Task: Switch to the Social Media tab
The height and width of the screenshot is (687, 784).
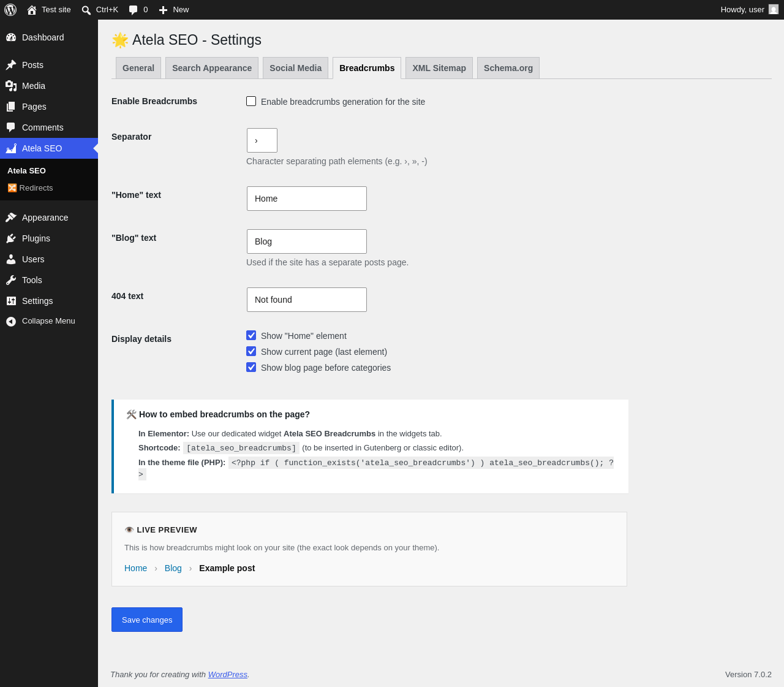Action: [x=295, y=68]
